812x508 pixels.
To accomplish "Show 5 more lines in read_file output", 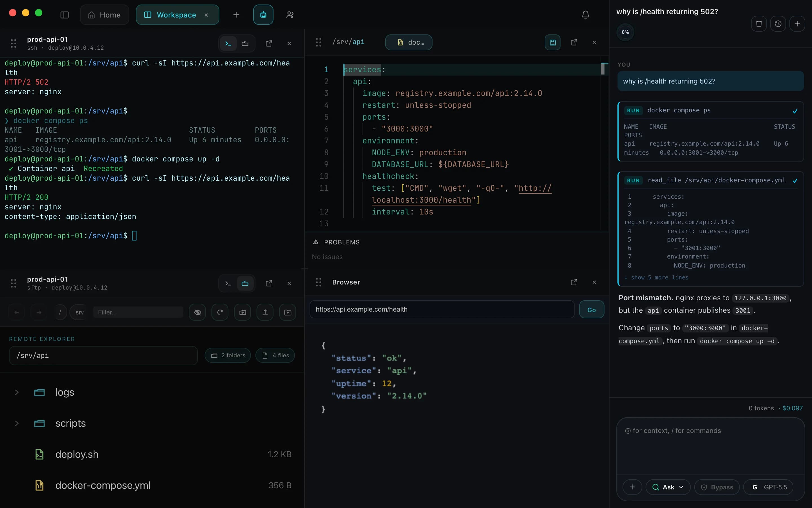I will (656, 277).
